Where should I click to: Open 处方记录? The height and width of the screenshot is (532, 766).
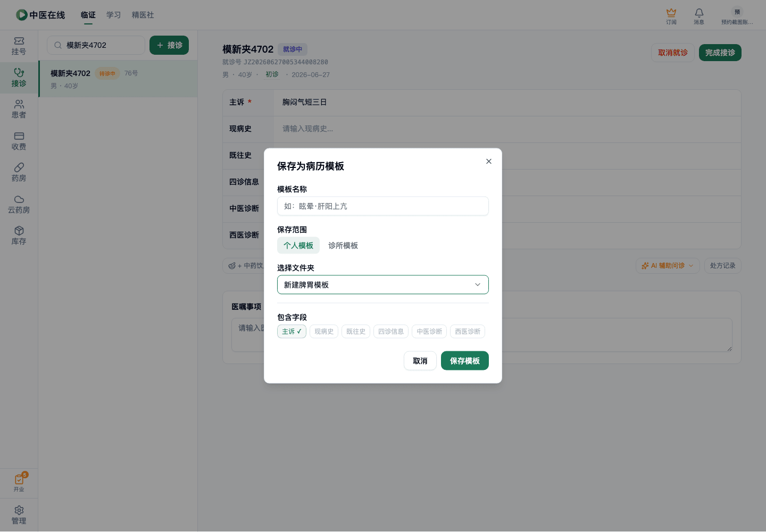(x=722, y=266)
